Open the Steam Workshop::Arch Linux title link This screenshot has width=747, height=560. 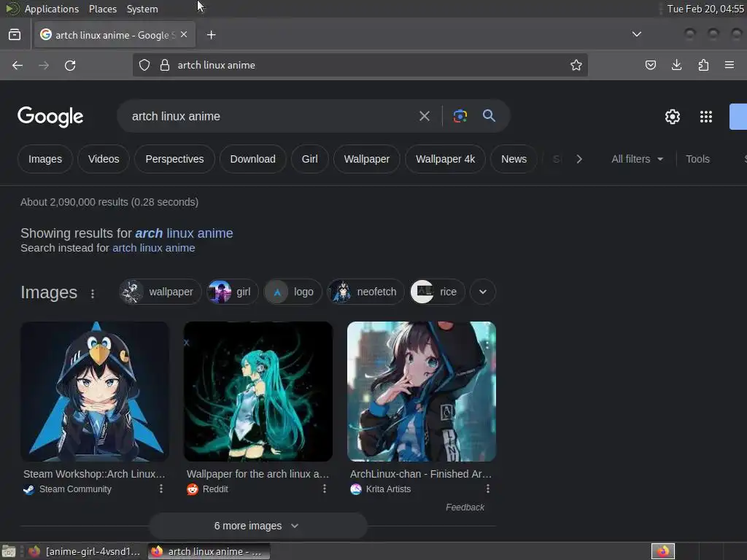pyautogui.click(x=94, y=474)
